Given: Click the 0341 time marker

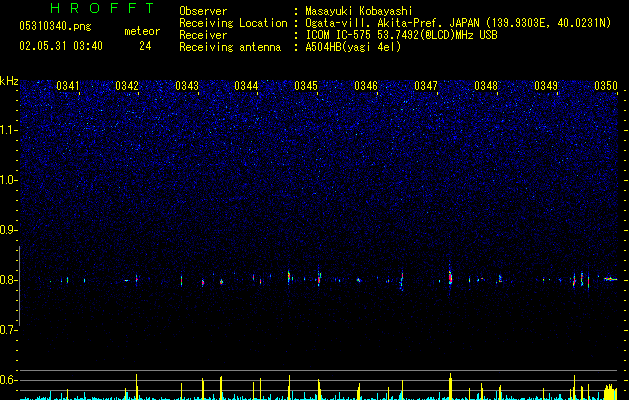Looking at the screenshot, I should [67, 86].
